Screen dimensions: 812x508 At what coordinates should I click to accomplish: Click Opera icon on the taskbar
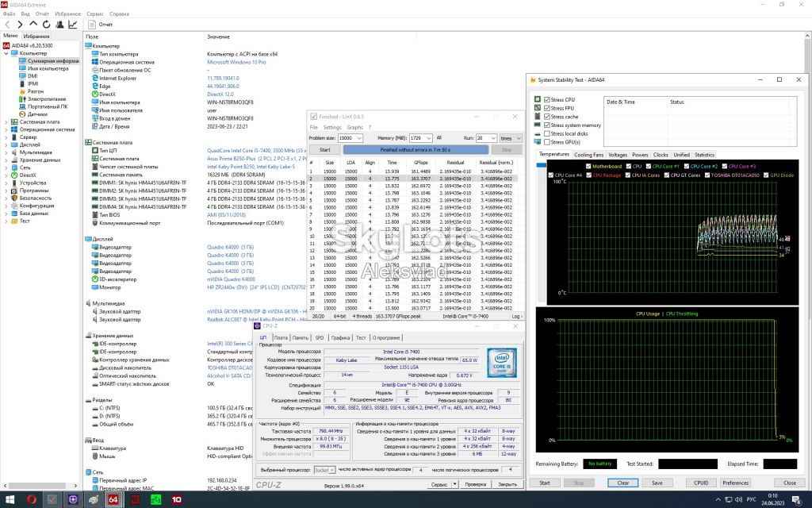(x=32, y=500)
